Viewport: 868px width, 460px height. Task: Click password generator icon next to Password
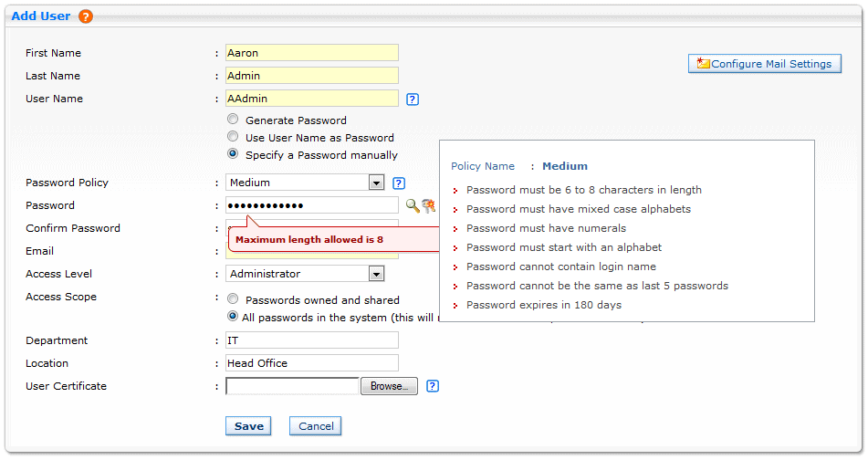(428, 206)
